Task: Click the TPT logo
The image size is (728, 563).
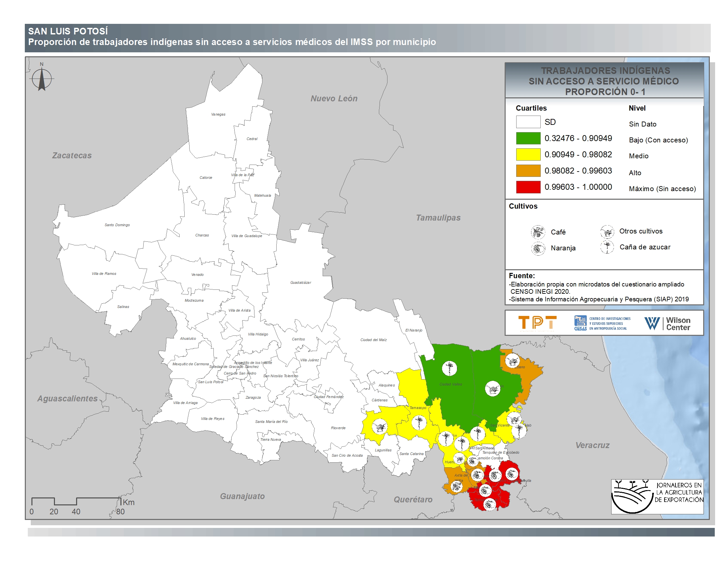Action: tap(537, 323)
